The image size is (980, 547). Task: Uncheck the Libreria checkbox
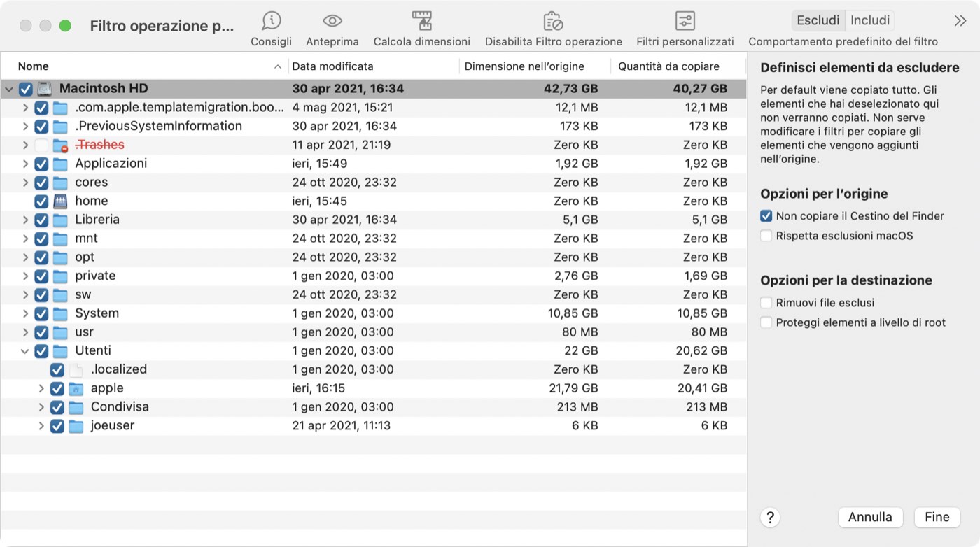(41, 220)
